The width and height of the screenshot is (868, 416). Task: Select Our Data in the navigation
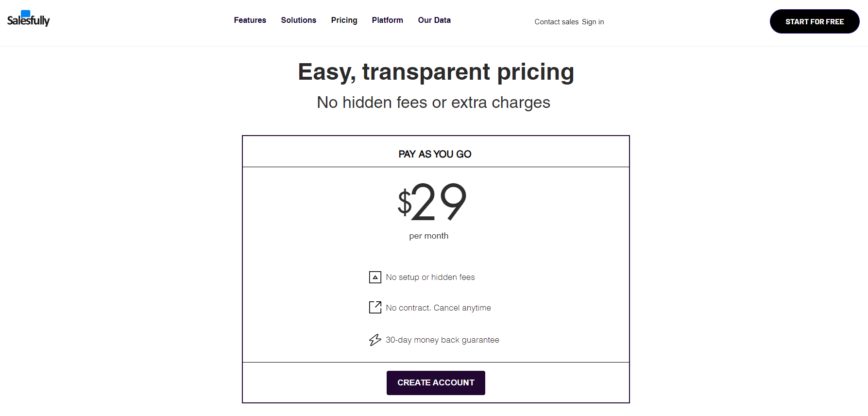(434, 20)
